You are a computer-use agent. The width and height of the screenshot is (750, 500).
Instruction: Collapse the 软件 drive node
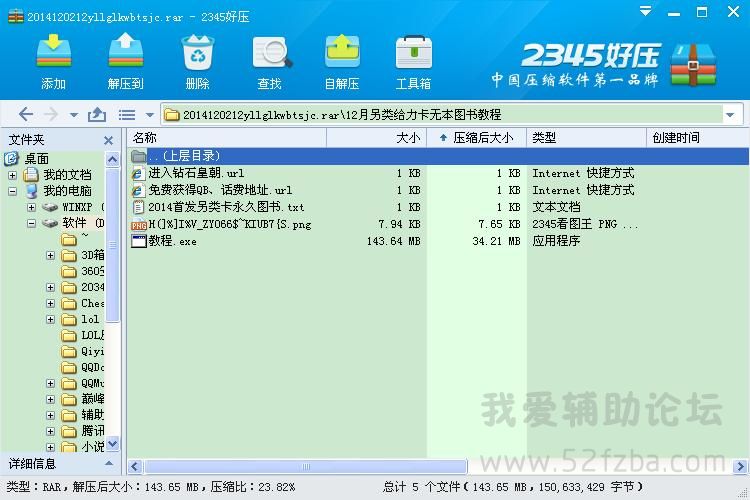click(32, 223)
